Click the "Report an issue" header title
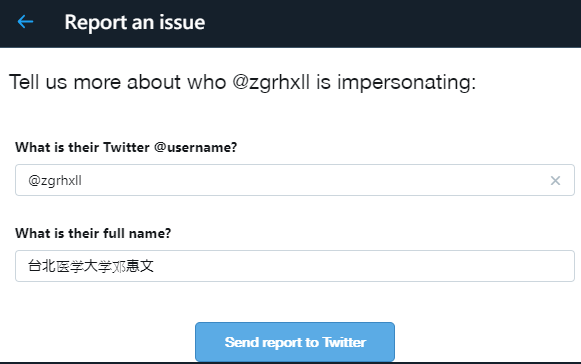This screenshot has height=364, width=581. (x=135, y=22)
